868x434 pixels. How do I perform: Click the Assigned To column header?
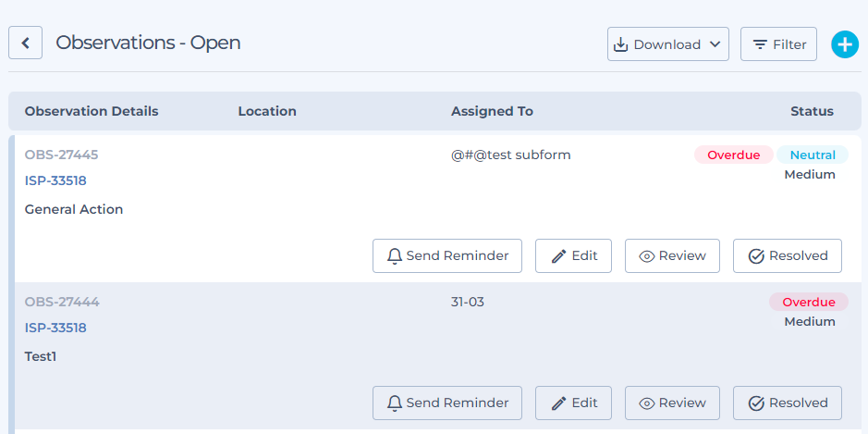(x=492, y=111)
